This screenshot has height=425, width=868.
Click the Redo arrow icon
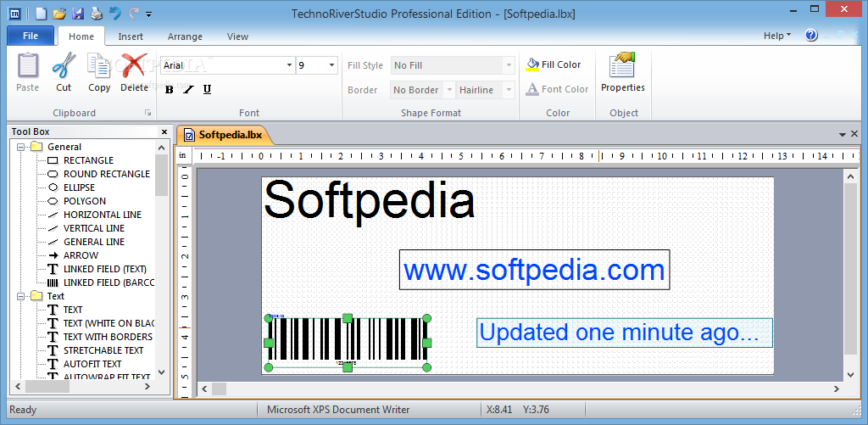[x=133, y=14]
